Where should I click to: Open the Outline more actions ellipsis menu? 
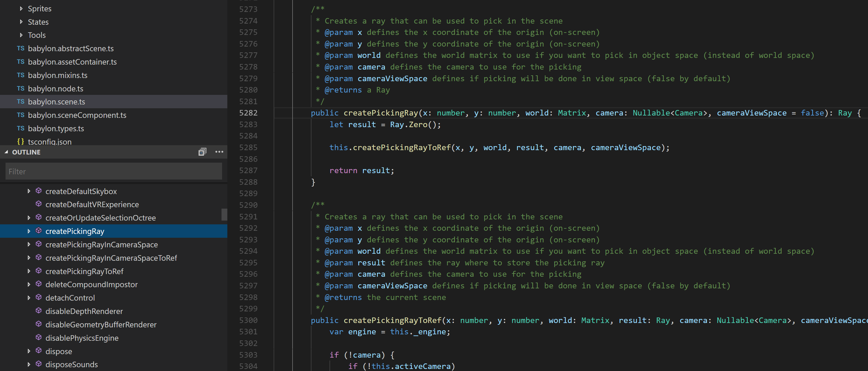[219, 152]
